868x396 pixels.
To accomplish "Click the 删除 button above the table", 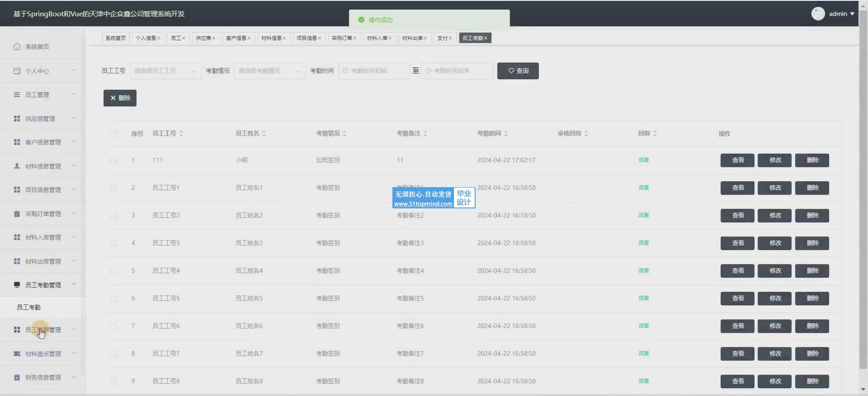I will point(120,98).
